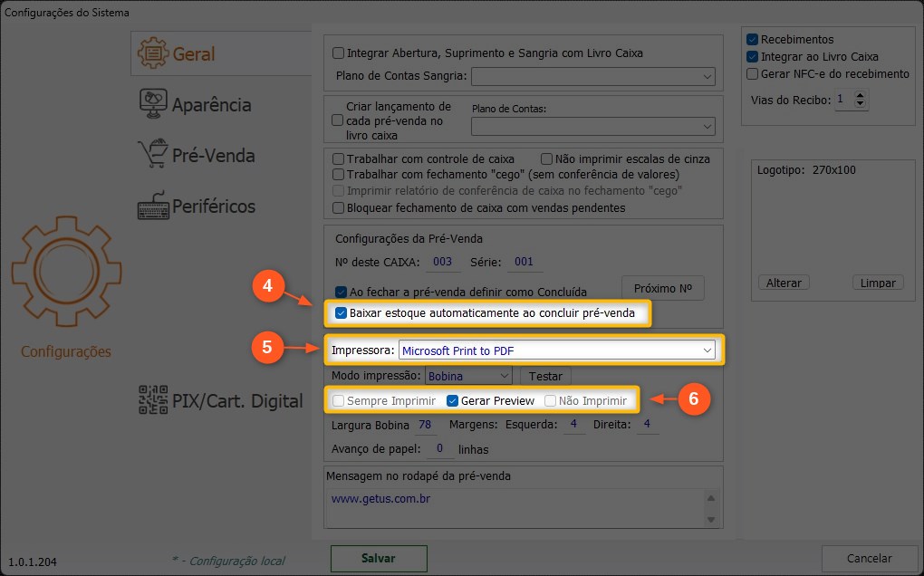Screen dimensions: 924x576
Task: Click the Cancelar button
Action: [x=869, y=559]
